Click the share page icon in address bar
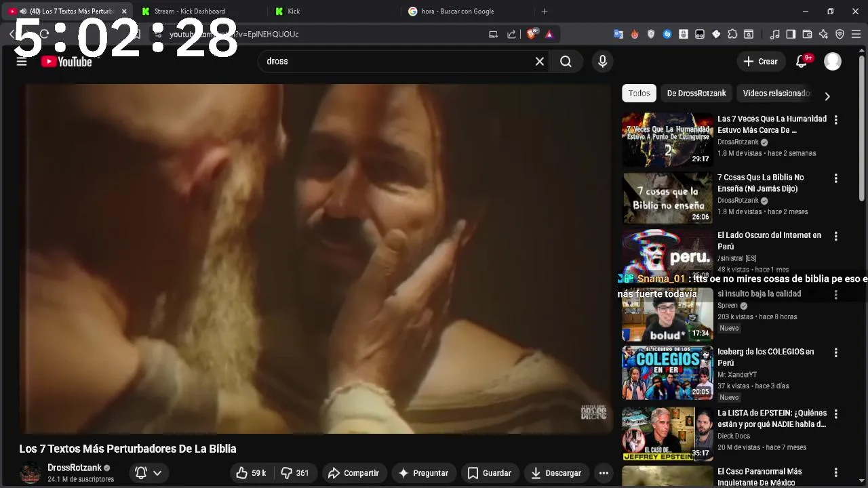The width and height of the screenshot is (868, 488). [511, 34]
